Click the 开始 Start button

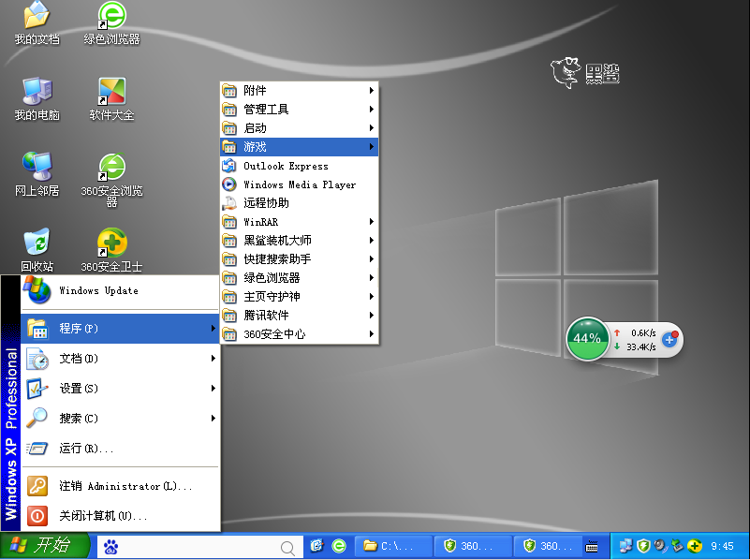[x=45, y=546]
